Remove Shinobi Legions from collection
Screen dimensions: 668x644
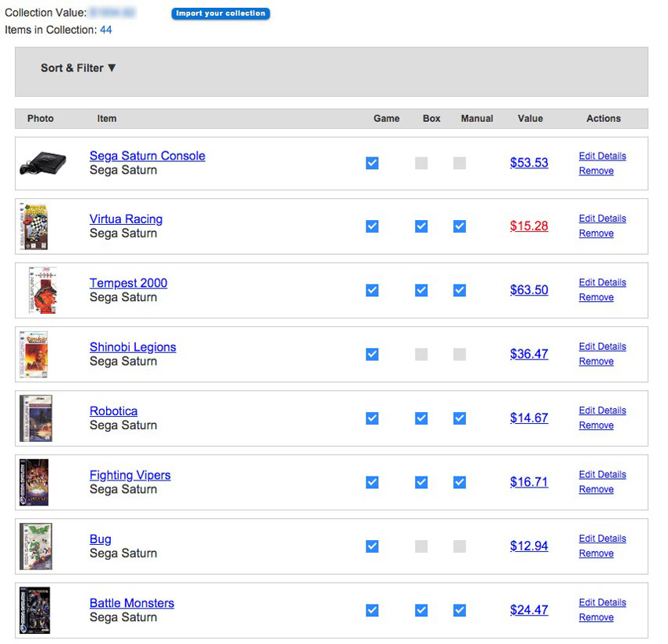tap(596, 362)
